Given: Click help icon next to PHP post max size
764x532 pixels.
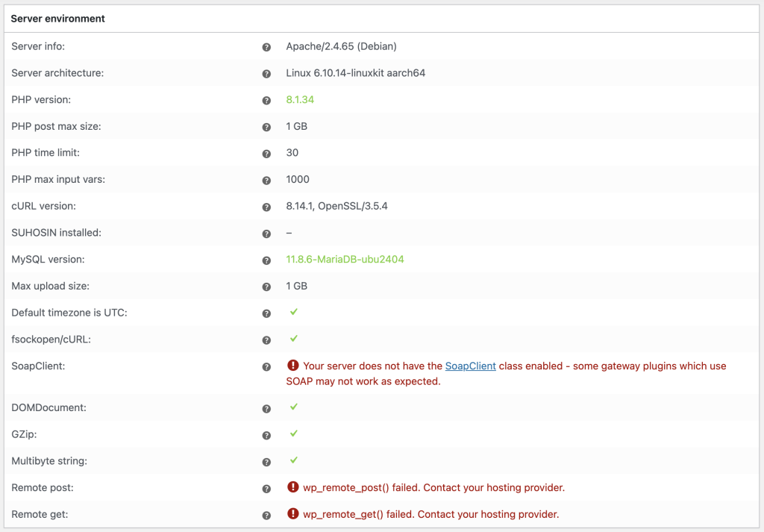Looking at the screenshot, I should 266,128.
